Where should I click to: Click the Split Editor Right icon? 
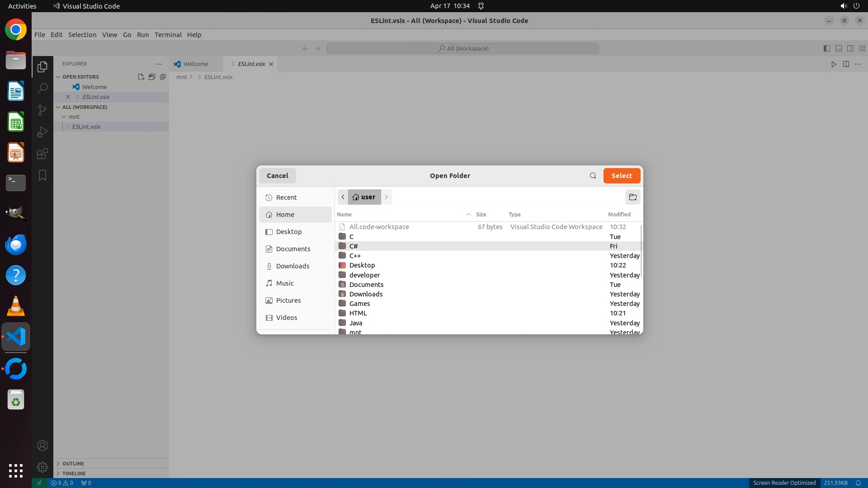coord(846,64)
